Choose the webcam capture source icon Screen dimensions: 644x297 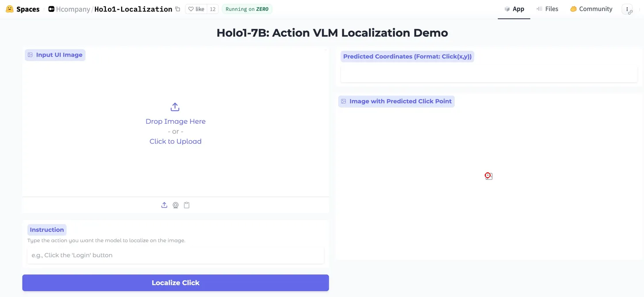[x=176, y=205]
